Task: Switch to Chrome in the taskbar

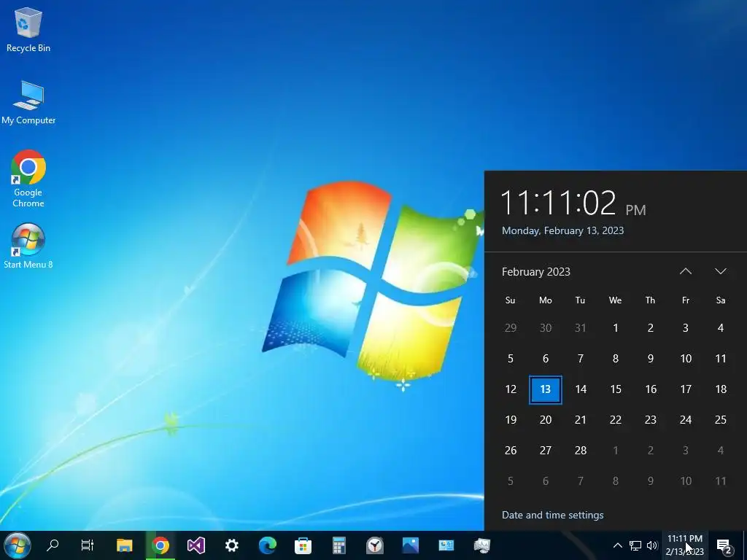Action: pyautogui.click(x=160, y=545)
